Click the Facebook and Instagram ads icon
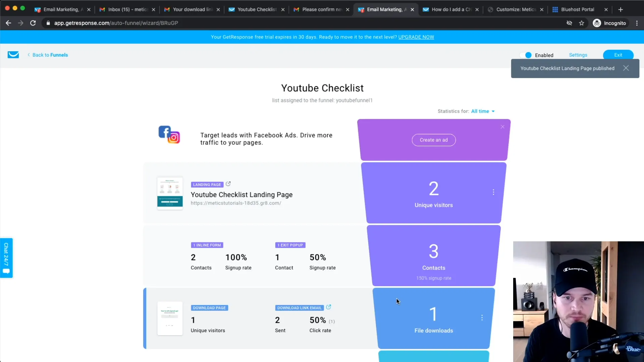This screenshot has width=644, height=362. [x=169, y=135]
